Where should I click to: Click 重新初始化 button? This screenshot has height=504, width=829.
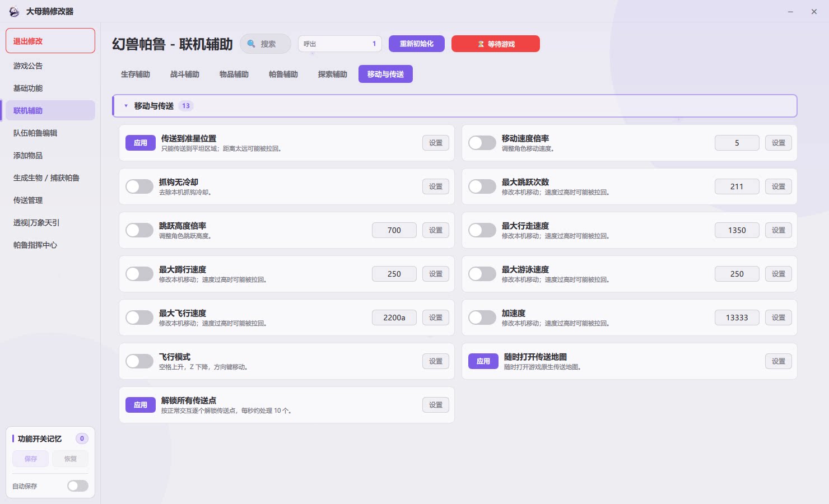[417, 44]
